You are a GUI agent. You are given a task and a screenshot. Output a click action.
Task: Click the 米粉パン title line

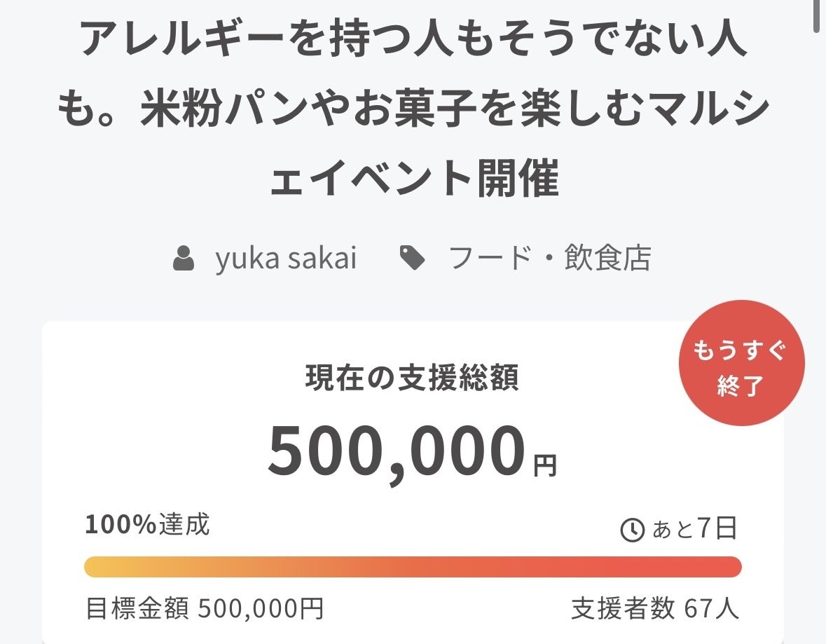[x=413, y=109]
